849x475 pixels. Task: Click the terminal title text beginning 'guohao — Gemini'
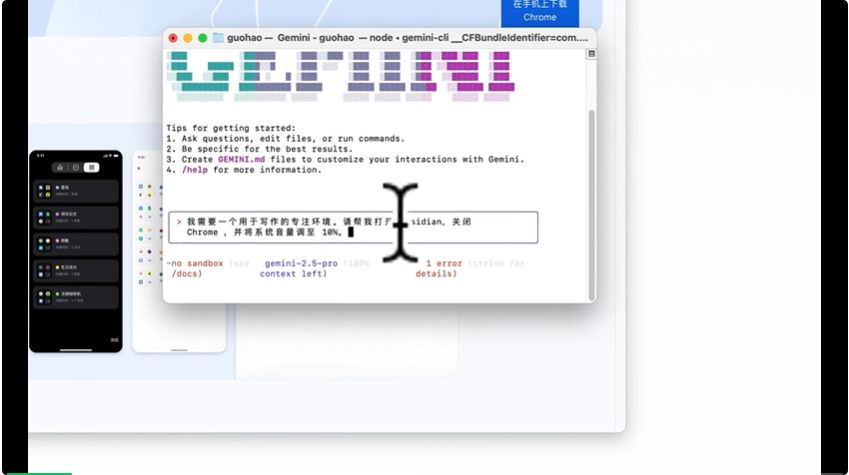[407, 38]
